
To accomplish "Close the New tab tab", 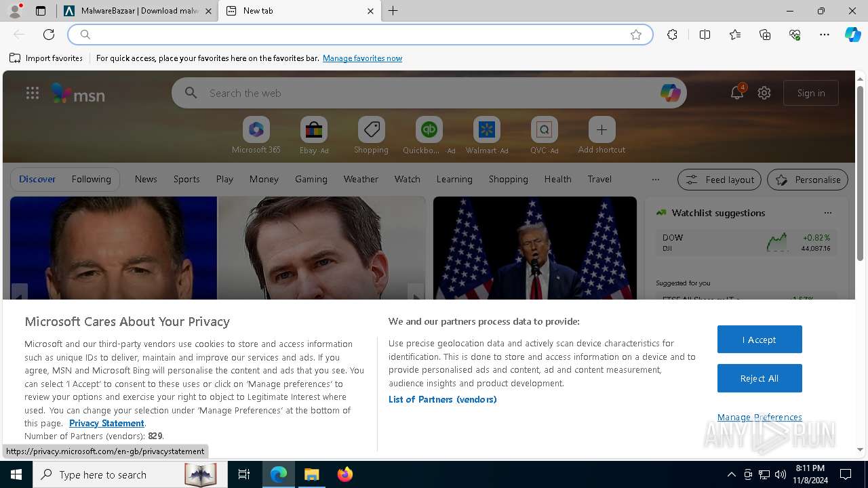I will click(370, 11).
